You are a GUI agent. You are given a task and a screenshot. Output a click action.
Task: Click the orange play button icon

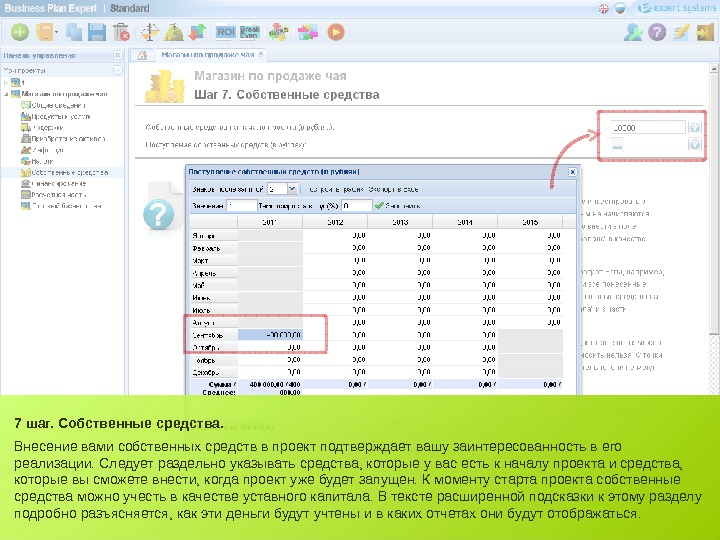[x=336, y=32]
